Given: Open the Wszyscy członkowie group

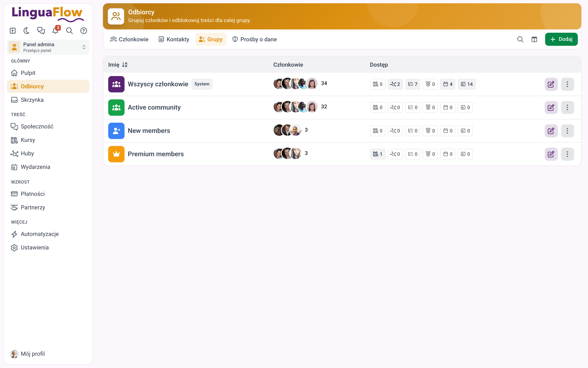Looking at the screenshot, I should click(158, 84).
